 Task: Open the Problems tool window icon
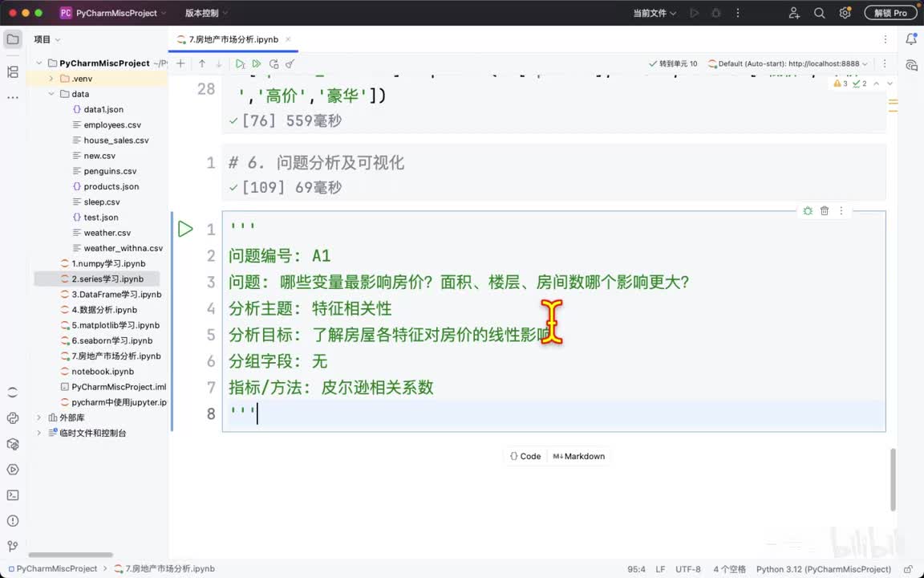coord(13,521)
